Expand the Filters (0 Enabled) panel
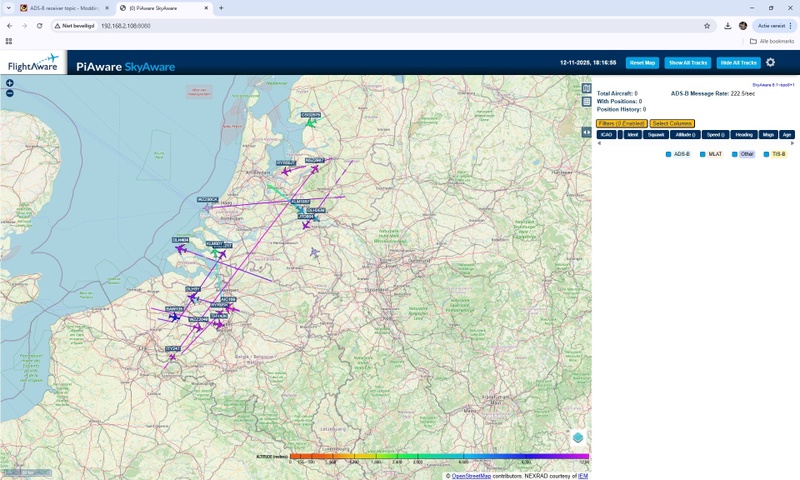 [x=620, y=123]
